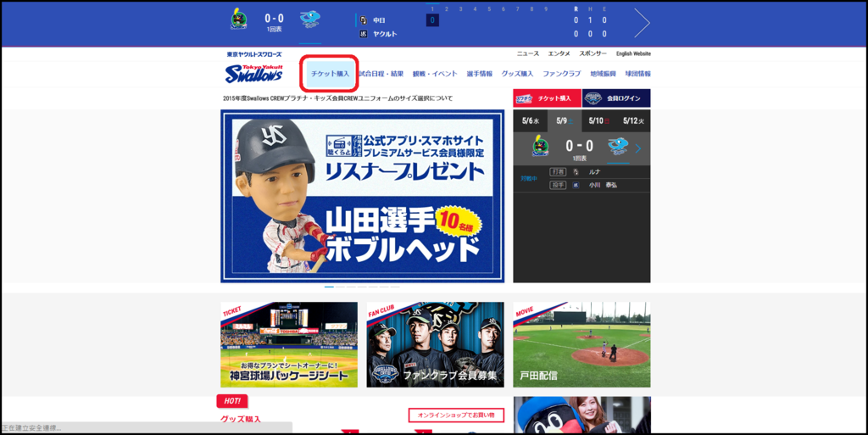Click the 投手 label box
868x435 pixels.
pos(558,186)
